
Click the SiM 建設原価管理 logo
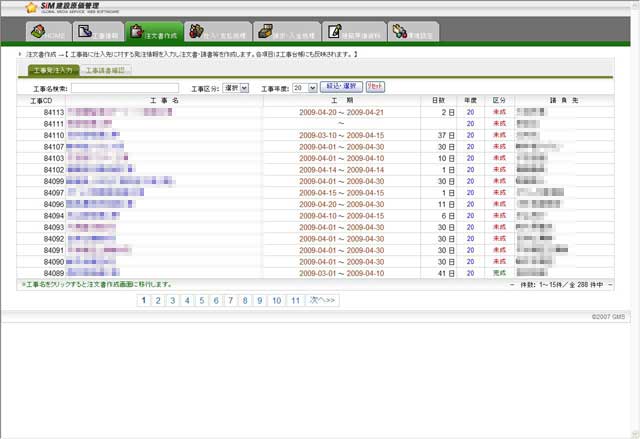[62, 8]
